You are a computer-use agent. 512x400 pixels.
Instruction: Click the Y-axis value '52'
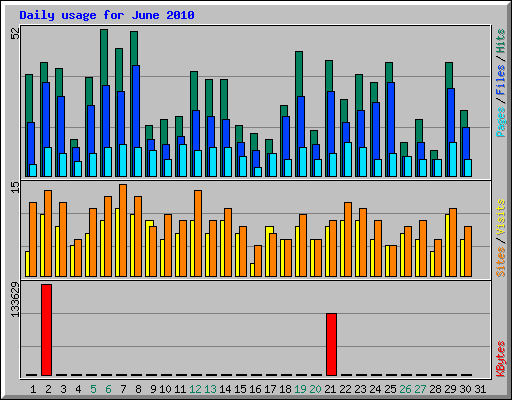15,33
